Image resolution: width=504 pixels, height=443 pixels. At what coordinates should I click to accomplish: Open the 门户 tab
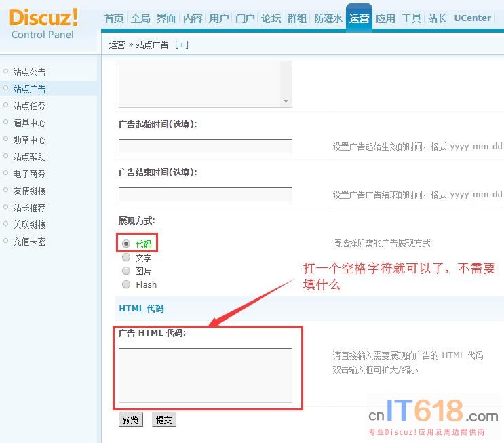(245, 18)
